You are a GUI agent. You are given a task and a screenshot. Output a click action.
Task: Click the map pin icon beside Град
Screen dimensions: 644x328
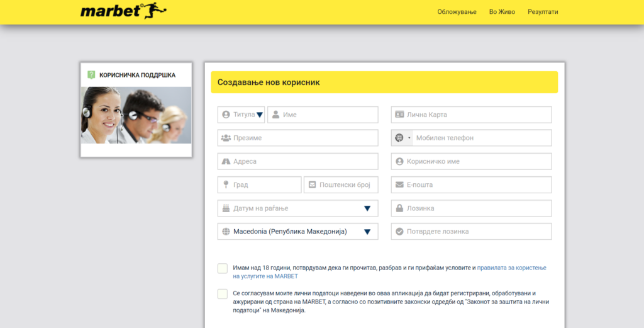pos(226,184)
